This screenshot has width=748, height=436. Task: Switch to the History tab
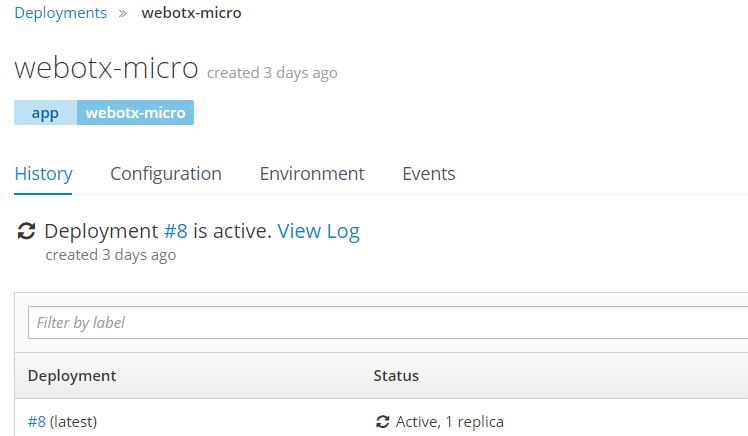(x=43, y=174)
